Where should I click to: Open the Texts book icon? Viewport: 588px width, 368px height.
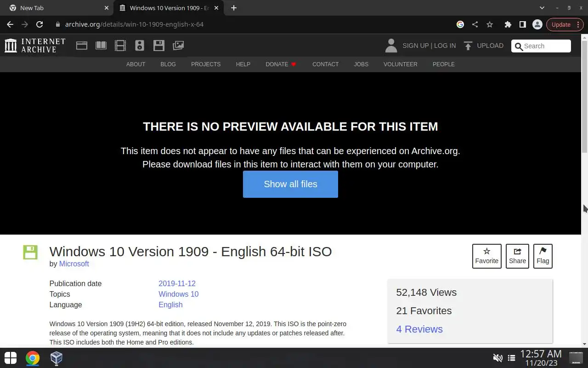[101, 46]
